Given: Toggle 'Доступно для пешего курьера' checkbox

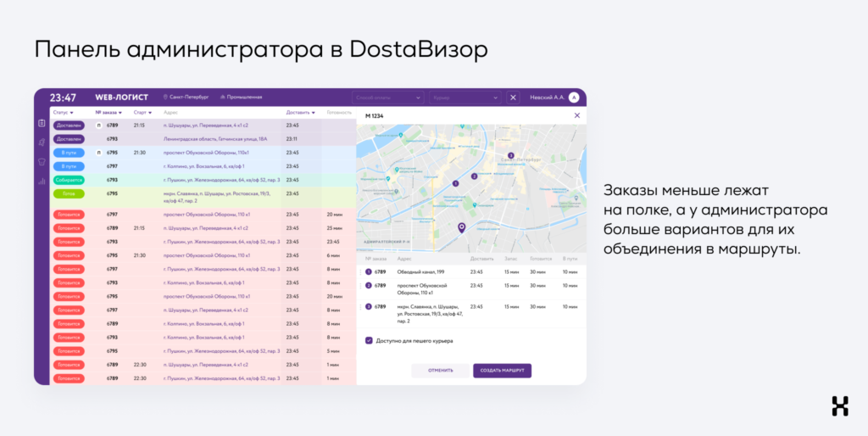Looking at the screenshot, I should (369, 340).
